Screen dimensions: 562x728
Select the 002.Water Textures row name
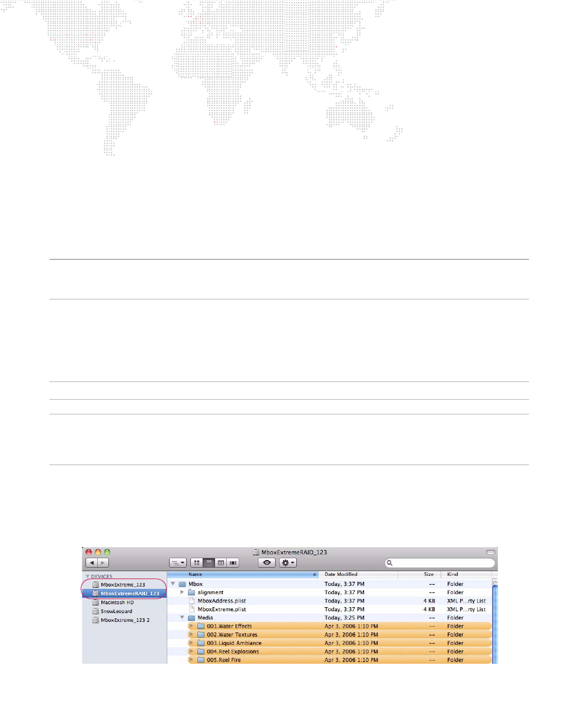(232, 635)
